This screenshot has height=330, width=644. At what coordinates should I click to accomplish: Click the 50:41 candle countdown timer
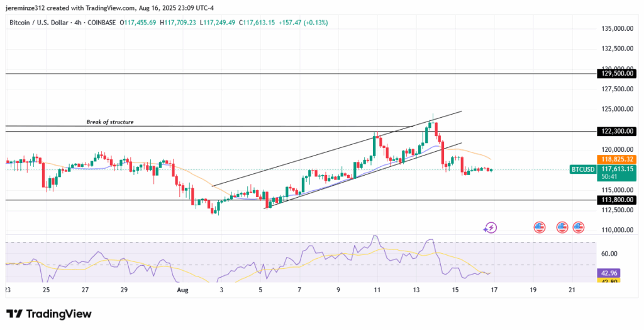(x=608, y=177)
